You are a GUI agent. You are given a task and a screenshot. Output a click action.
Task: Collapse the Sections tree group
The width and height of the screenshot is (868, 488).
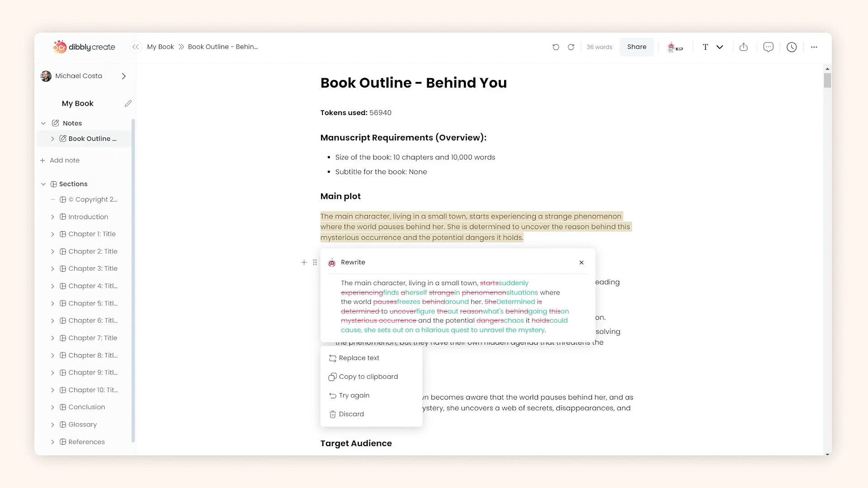click(43, 184)
